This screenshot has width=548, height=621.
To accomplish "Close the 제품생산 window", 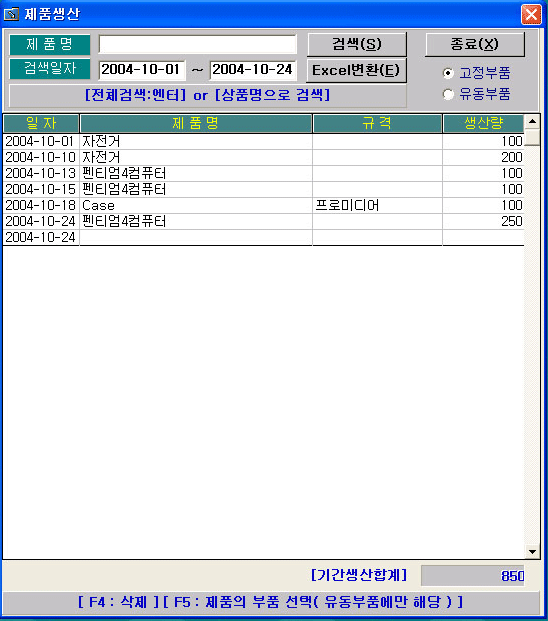I will click(x=531, y=15).
